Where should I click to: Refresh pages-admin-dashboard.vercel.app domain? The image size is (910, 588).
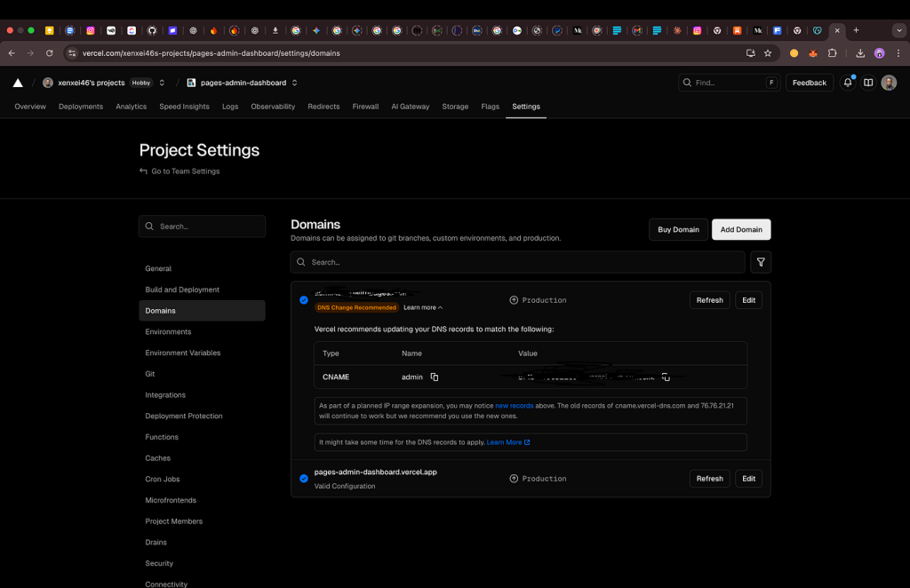coord(709,479)
